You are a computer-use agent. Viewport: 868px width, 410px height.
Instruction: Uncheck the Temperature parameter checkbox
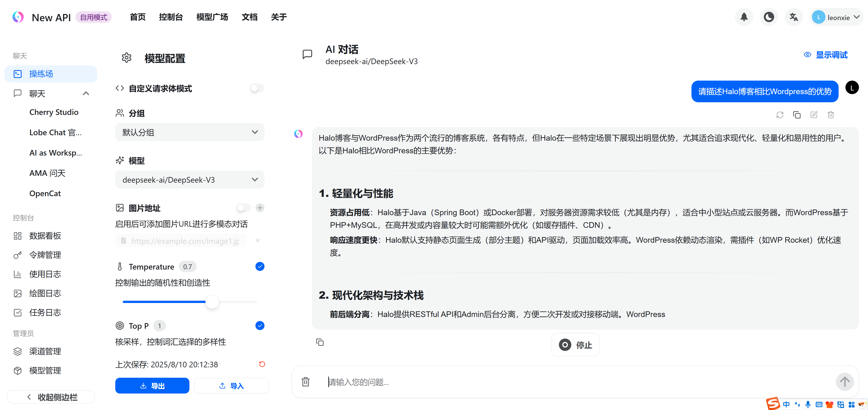pos(260,267)
